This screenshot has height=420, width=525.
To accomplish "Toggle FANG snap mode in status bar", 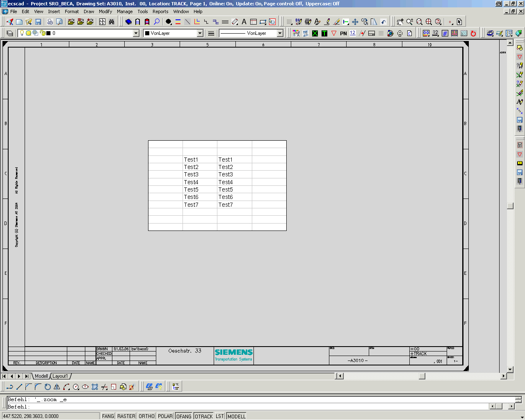I will [x=108, y=416].
